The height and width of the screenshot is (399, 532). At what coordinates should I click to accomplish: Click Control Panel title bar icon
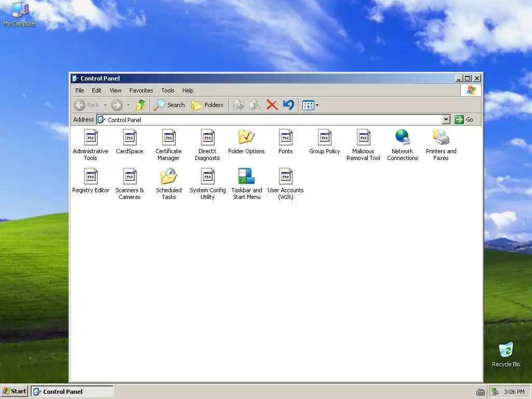[x=75, y=78]
